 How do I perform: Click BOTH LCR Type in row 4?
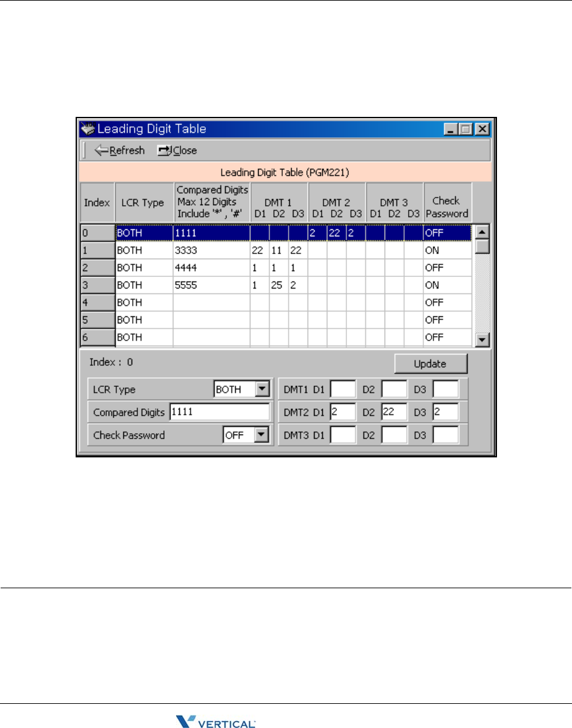pos(144,303)
